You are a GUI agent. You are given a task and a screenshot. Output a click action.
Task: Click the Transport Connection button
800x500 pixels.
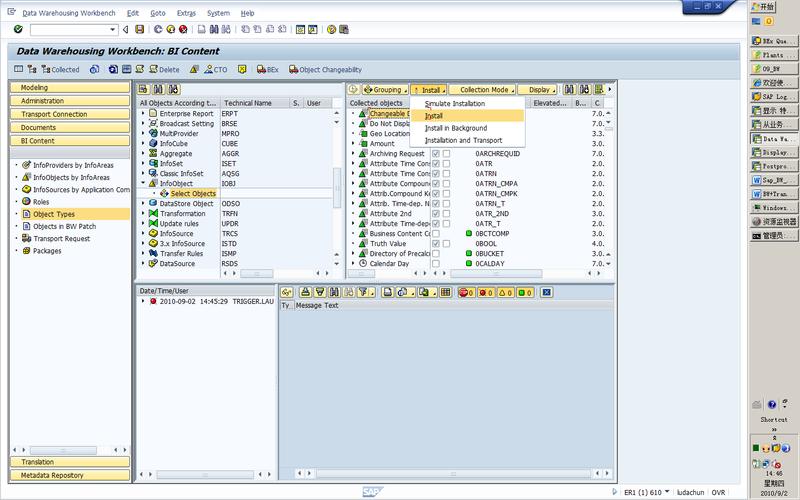click(70, 114)
